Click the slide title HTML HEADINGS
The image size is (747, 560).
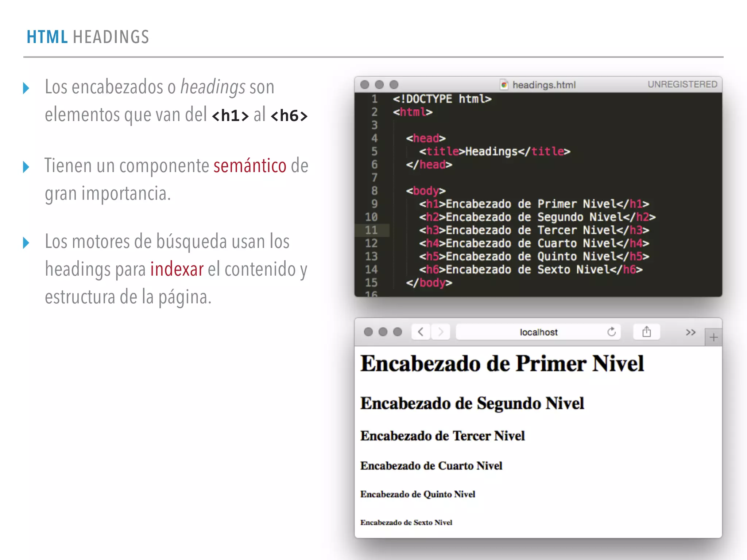pyautogui.click(x=88, y=37)
